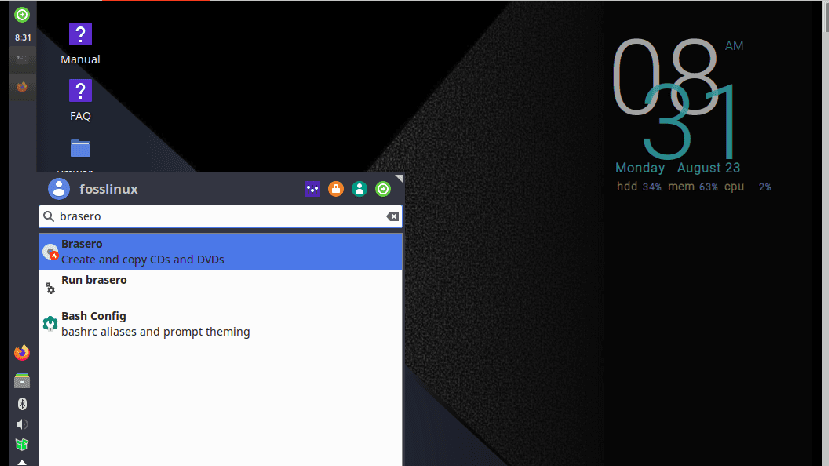Click the green Log Out icon in menu header

[x=383, y=189]
